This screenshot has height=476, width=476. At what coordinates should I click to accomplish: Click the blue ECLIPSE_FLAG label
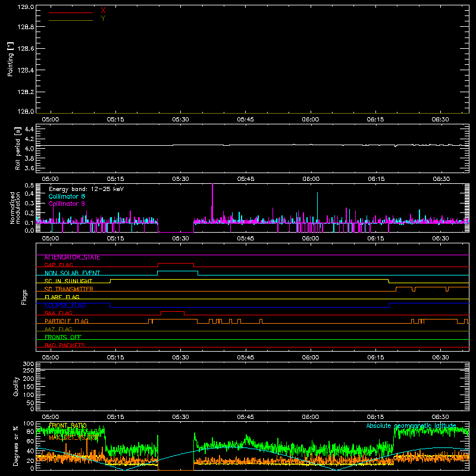65,305
